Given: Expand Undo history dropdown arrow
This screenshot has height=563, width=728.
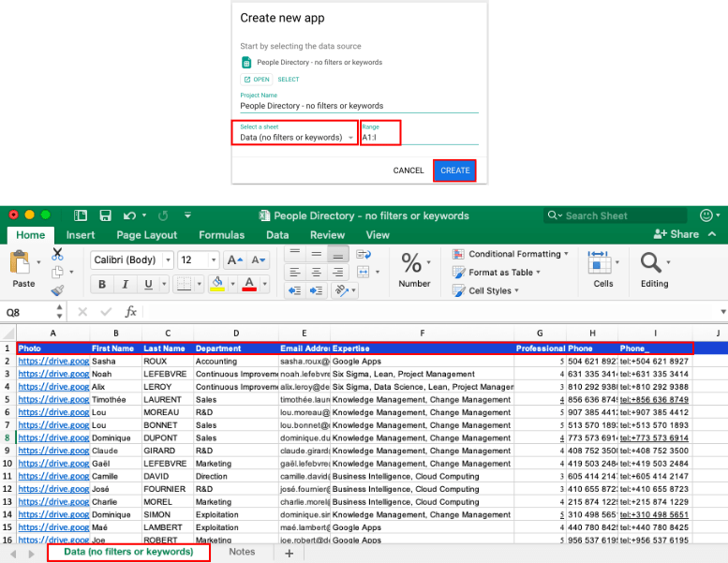Looking at the screenshot, I should pos(144,215).
